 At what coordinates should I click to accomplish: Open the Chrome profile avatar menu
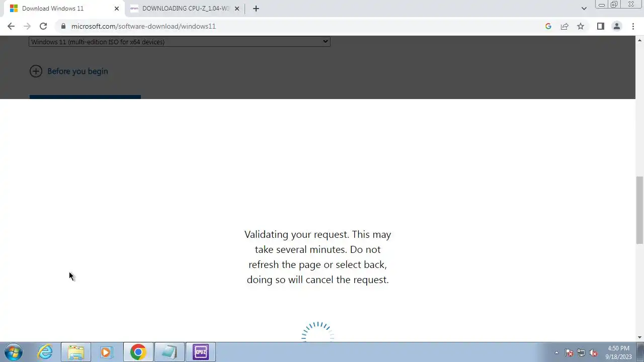point(616,26)
